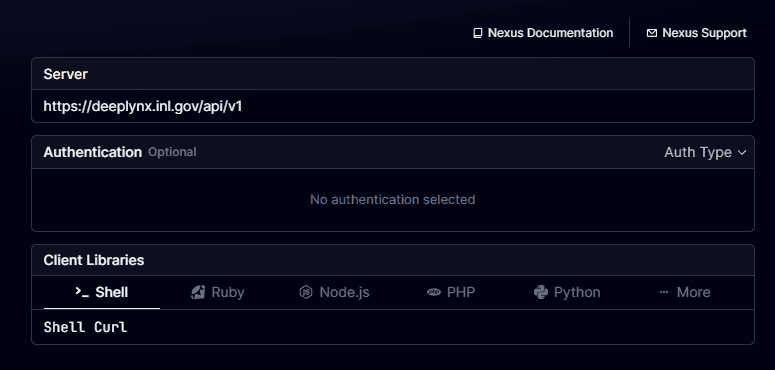Switch to the Python client library tab

567,292
